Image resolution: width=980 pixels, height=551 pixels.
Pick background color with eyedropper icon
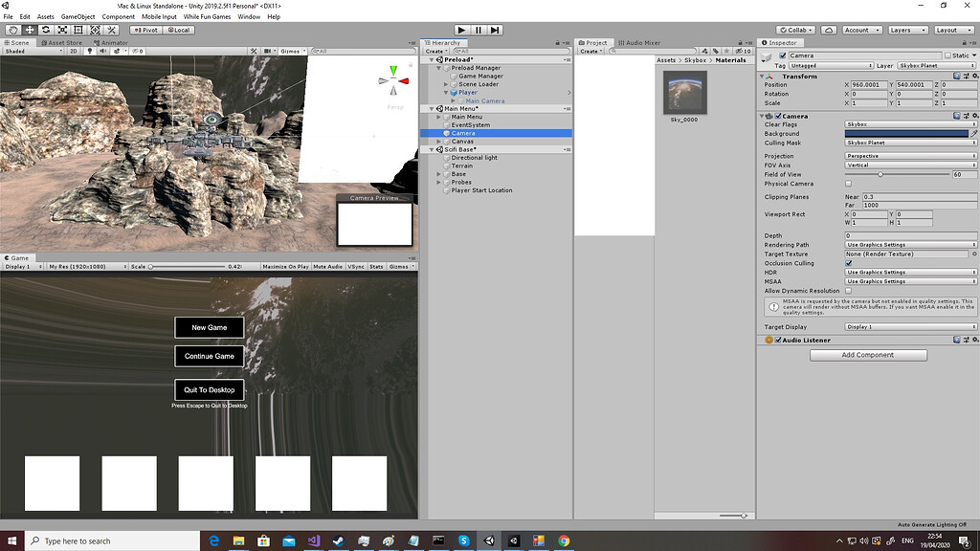974,134
